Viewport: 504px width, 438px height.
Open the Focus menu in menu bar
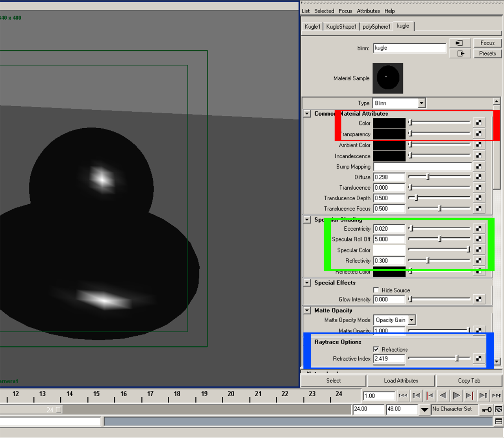[x=345, y=11]
